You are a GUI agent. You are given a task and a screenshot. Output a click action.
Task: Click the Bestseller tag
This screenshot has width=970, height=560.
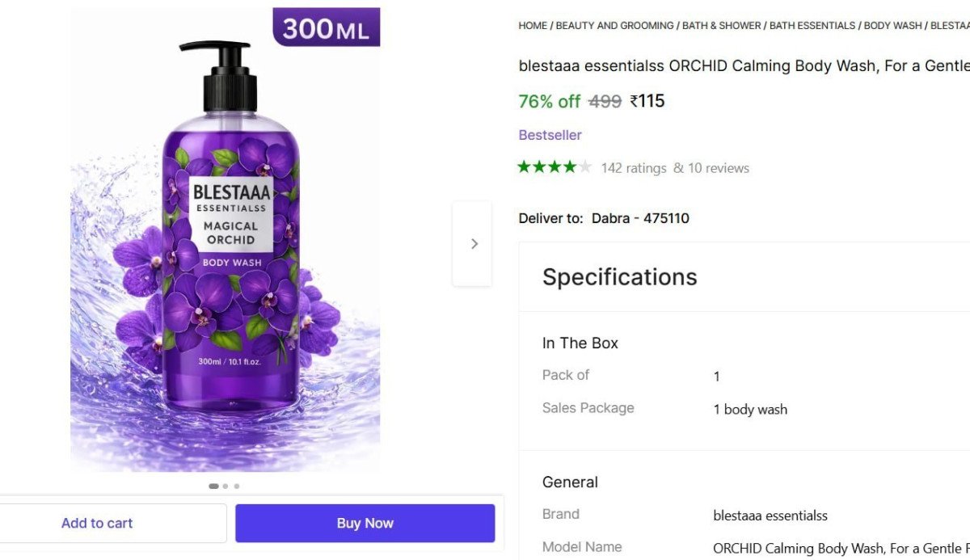point(550,135)
